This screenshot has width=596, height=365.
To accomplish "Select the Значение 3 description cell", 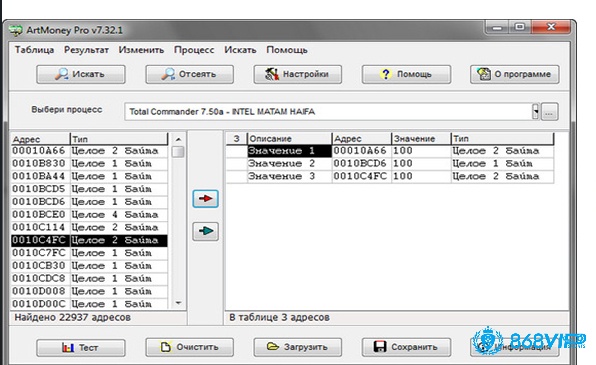I will 289,176.
